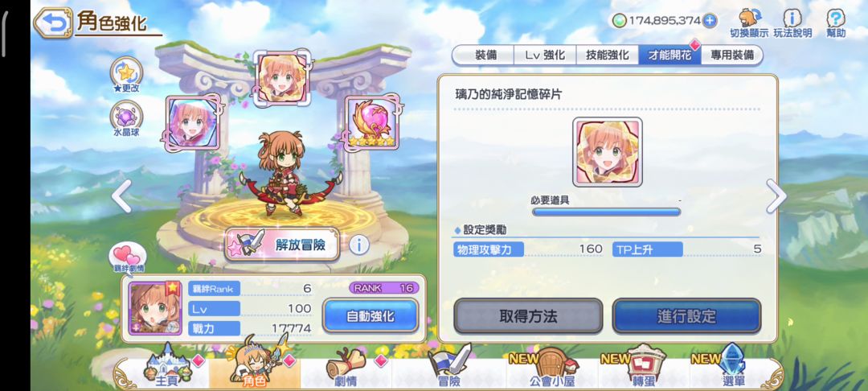Click the 進行設定 button
The width and height of the screenshot is (868, 391).
click(x=686, y=316)
